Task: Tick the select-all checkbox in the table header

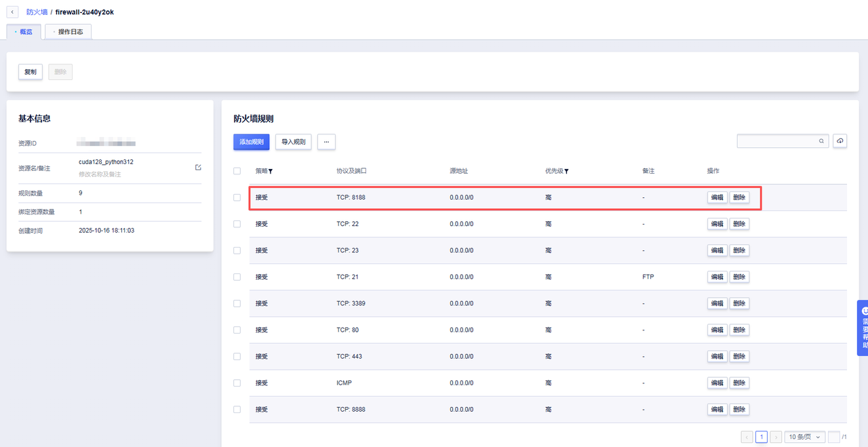Action: pyautogui.click(x=237, y=171)
